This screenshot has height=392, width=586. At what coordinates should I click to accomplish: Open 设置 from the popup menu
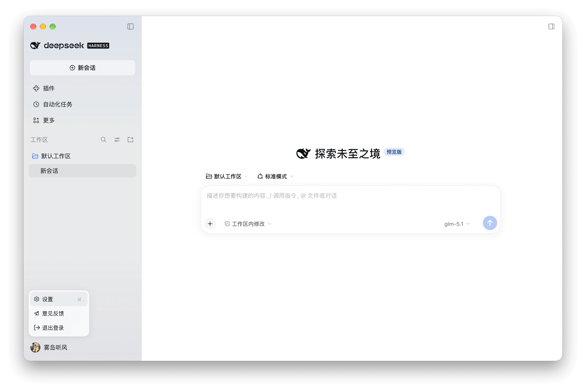tap(59, 299)
